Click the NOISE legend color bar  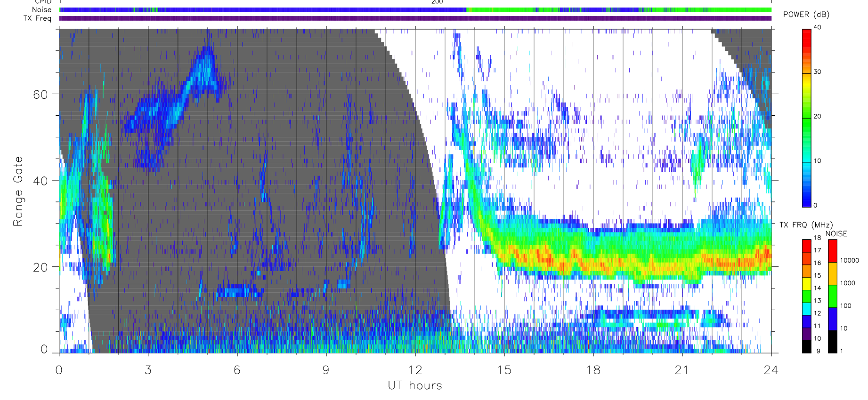pos(833,296)
